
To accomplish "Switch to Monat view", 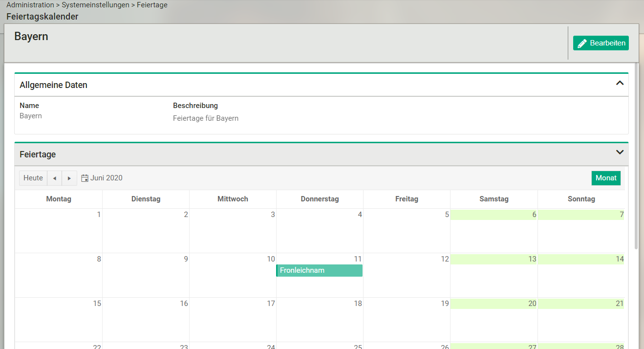I will pos(605,178).
